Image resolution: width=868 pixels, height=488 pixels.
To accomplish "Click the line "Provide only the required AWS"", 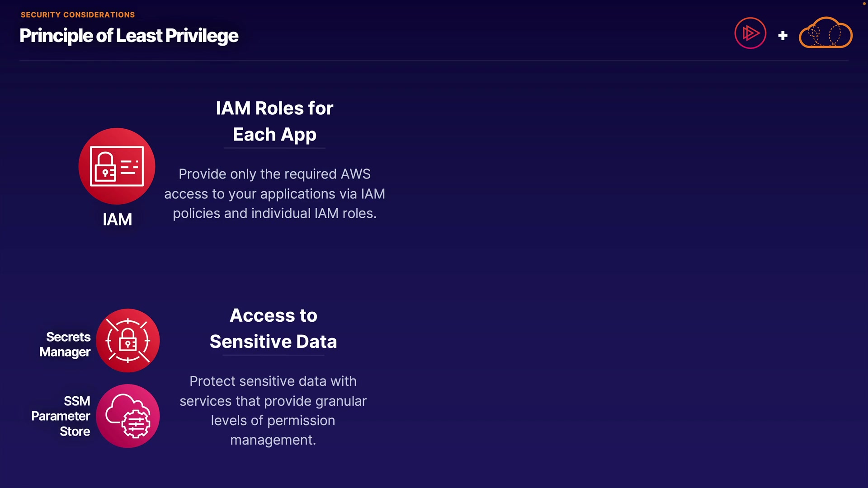I will tap(274, 174).
